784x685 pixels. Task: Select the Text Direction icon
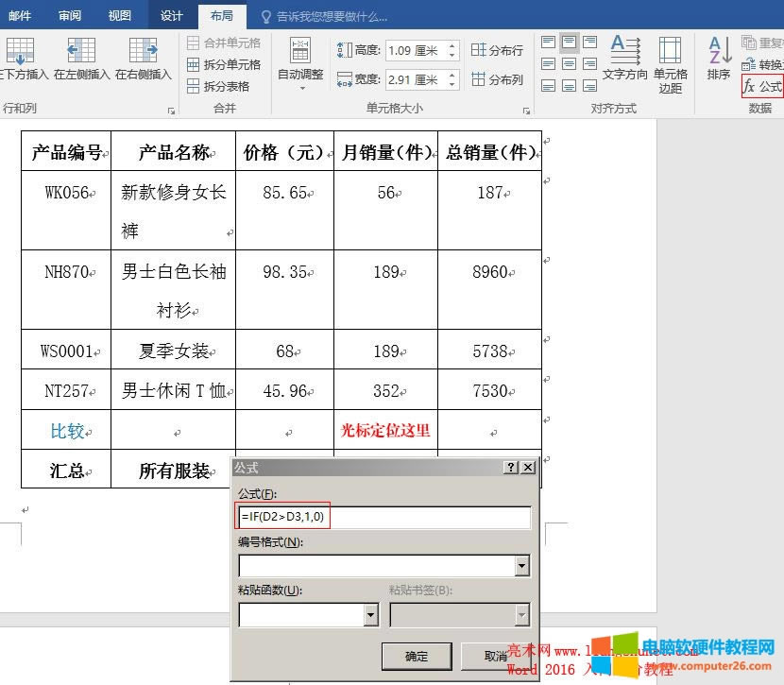pos(623,52)
